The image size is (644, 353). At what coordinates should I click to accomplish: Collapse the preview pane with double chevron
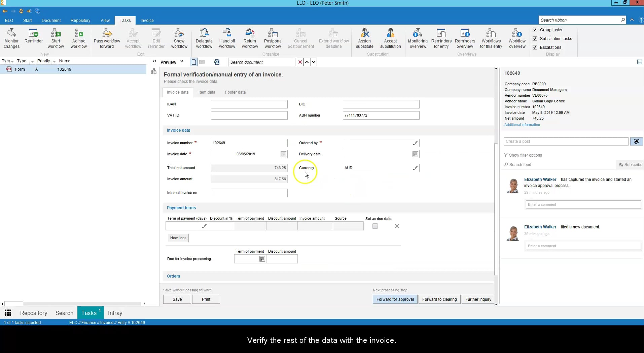pyautogui.click(x=154, y=62)
